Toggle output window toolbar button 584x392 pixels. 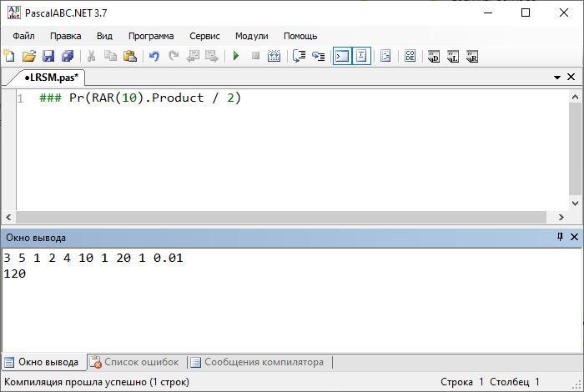click(x=342, y=56)
